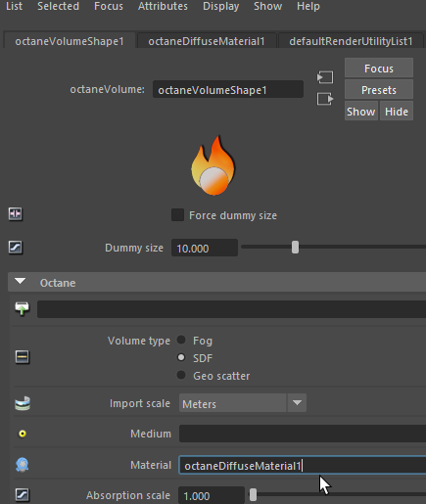Click the icon left of Force dummy size
Viewport: 426px width, 504px height.
coord(16,214)
